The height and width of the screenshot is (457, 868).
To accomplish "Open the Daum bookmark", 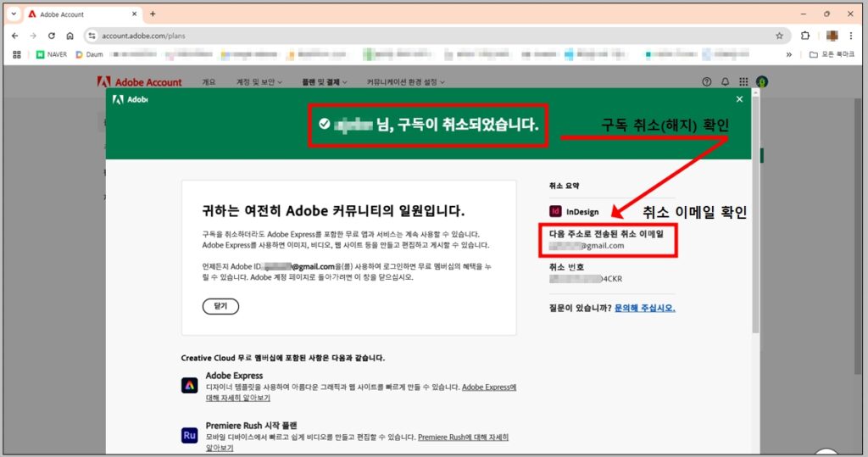I will (x=90, y=54).
